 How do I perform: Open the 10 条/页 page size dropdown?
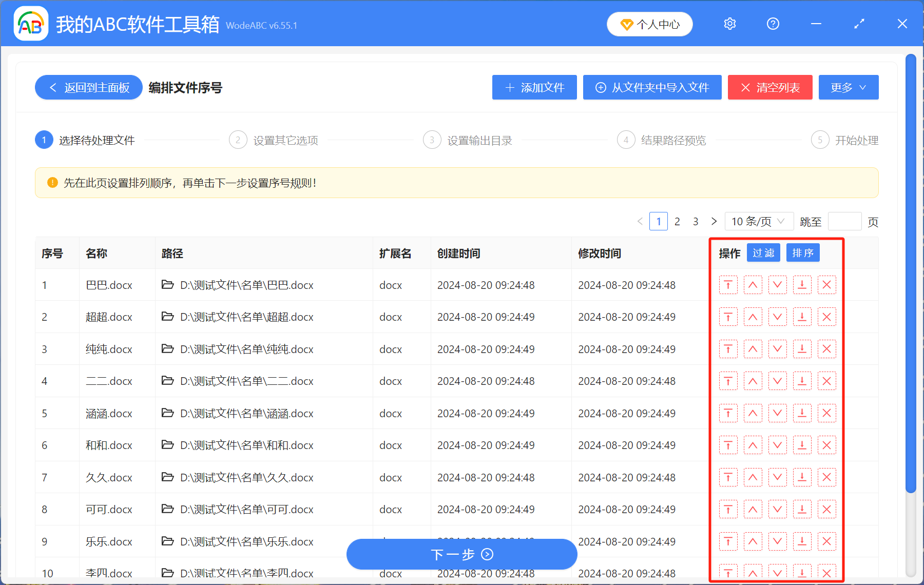point(758,222)
